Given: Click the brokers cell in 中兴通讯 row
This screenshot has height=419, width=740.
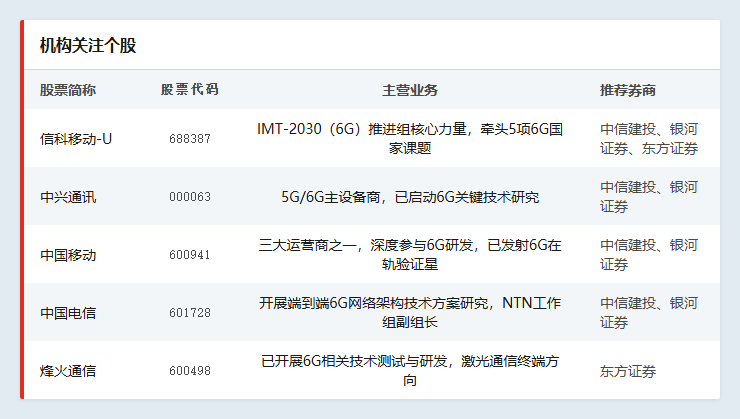Looking at the screenshot, I should [x=649, y=196].
